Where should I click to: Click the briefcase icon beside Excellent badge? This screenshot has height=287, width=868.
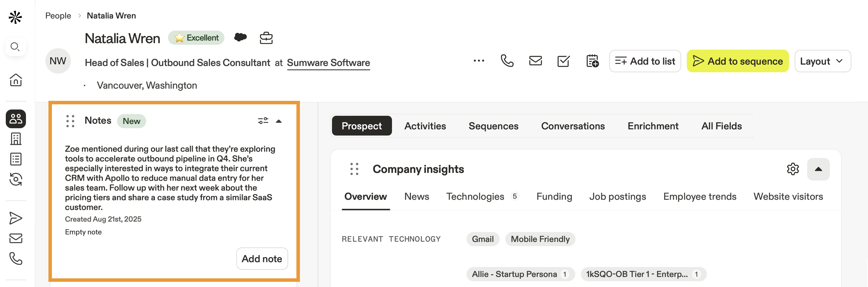[266, 38]
